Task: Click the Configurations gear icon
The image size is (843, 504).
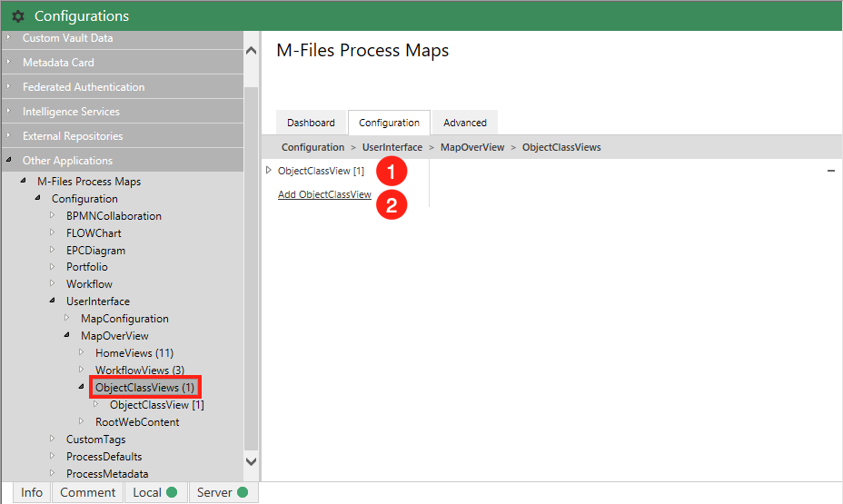Action: pyautogui.click(x=18, y=16)
